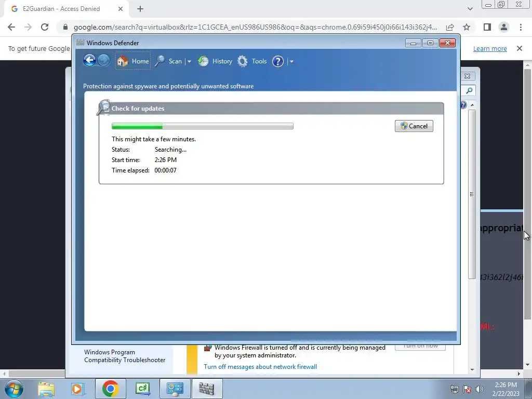Expand the Scan options dropdown arrow

pos(189,61)
